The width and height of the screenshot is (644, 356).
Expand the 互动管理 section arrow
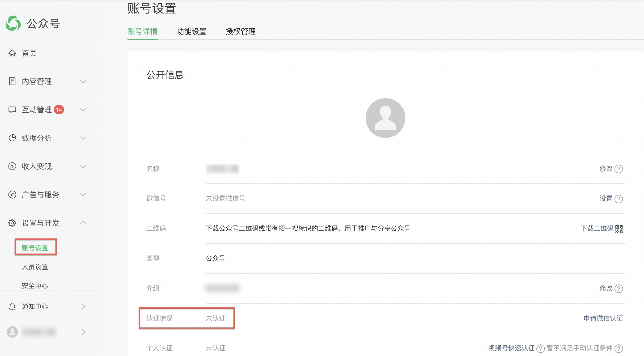[x=83, y=110]
